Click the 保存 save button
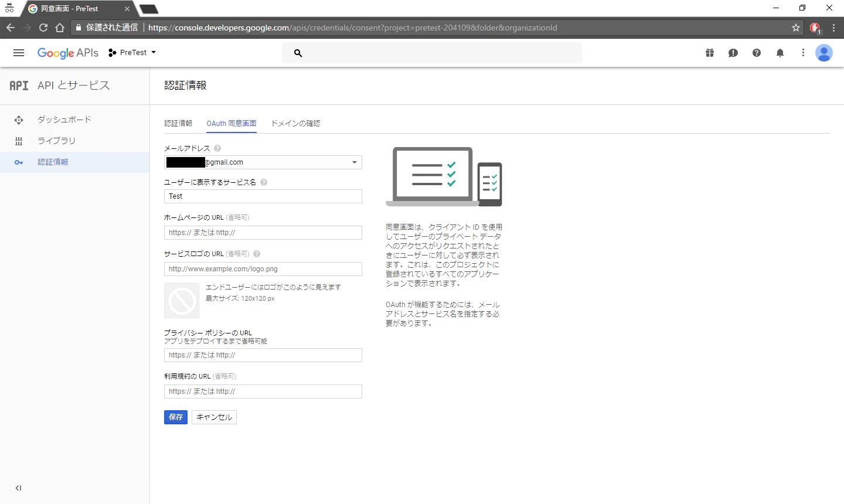Screen dimensions: 844x504 176,417
